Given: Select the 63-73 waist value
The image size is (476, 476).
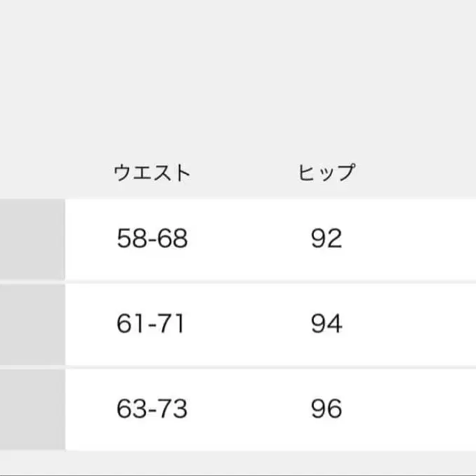Looking at the screenshot, I should (152, 409).
